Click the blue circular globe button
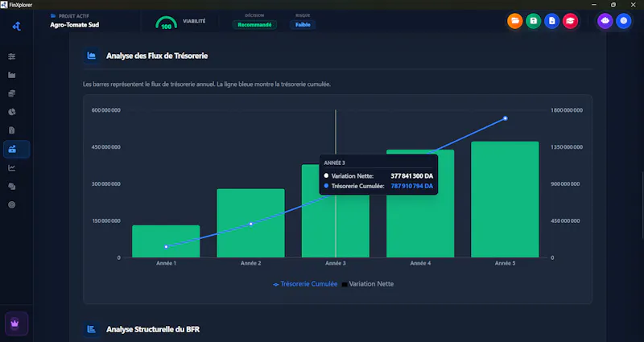Screen dimensions: 644x342 click(x=623, y=21)
